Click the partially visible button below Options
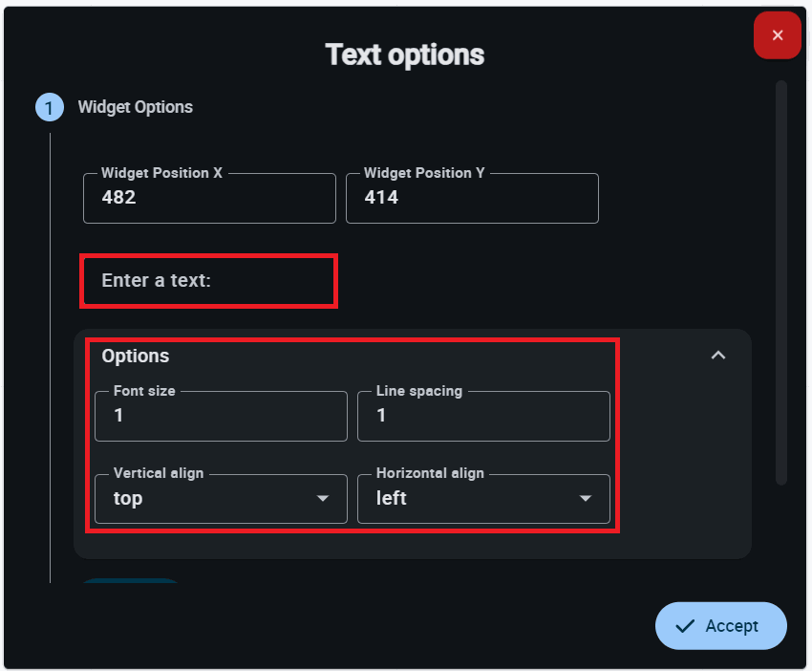Image resolution: width=812 pixels, height=671 pixels. pyautogui.click(x=129, y=580)
